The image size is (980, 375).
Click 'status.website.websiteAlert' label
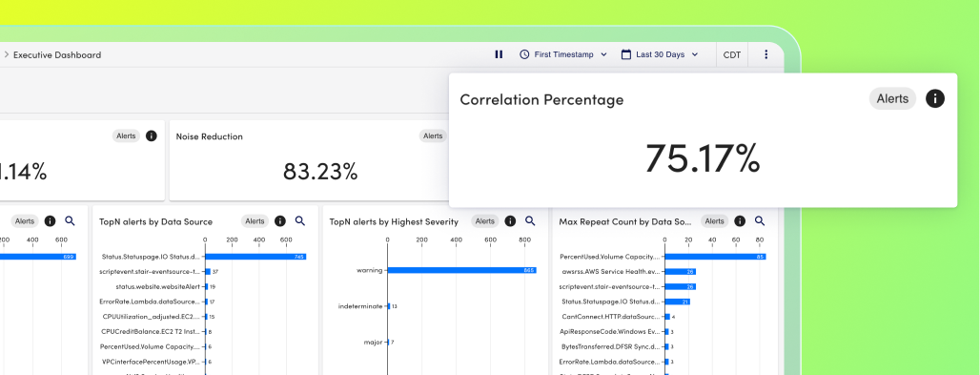[x=157, y=286]
